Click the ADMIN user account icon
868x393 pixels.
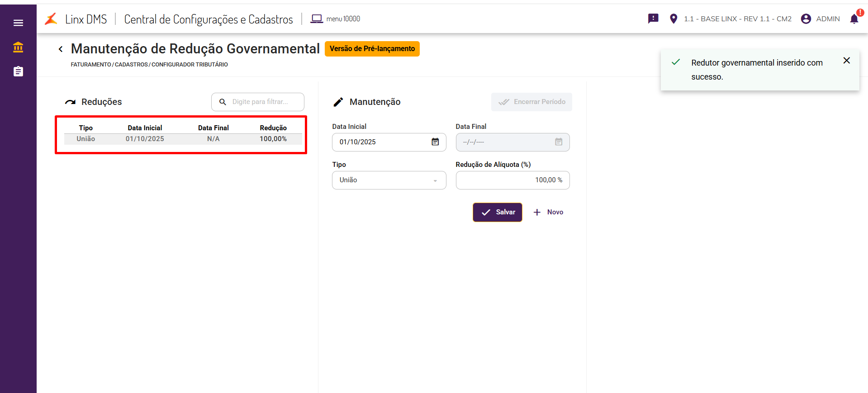pyautogui.click(x=806, y=19)
